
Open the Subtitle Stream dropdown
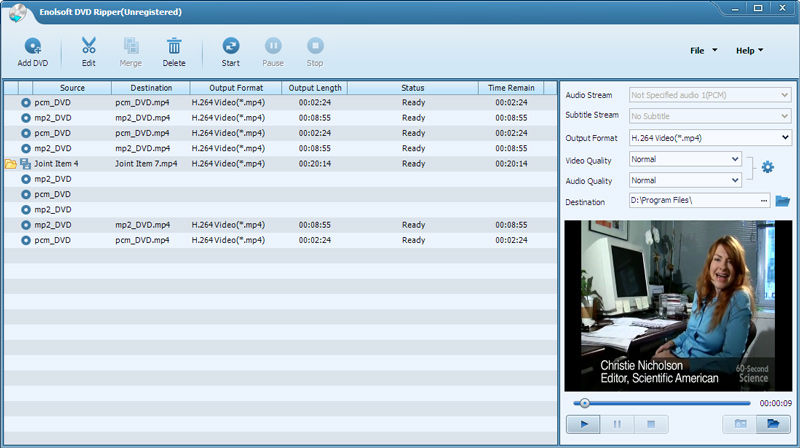click(x=710, y=116)
